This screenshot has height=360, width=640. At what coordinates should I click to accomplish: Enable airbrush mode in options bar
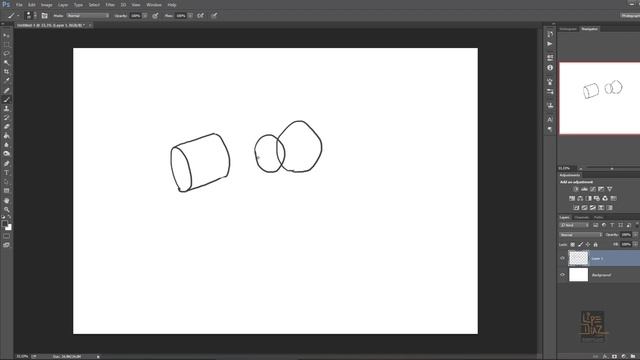tap(200, 16)
